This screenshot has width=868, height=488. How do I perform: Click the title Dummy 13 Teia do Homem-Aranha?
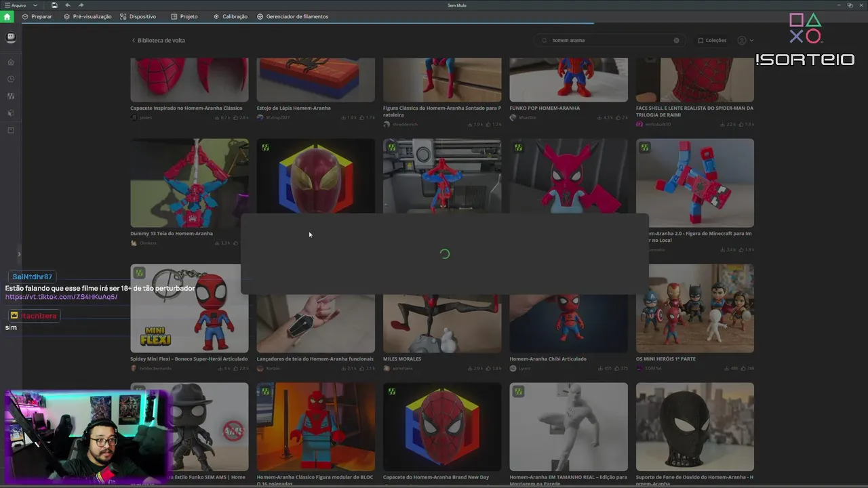[x=172, y=233]
